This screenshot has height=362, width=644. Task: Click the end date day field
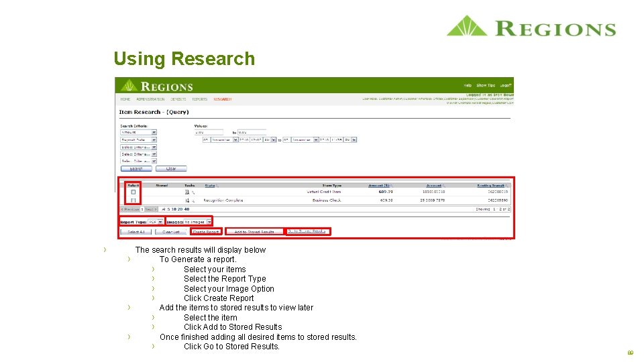[286, 140]
